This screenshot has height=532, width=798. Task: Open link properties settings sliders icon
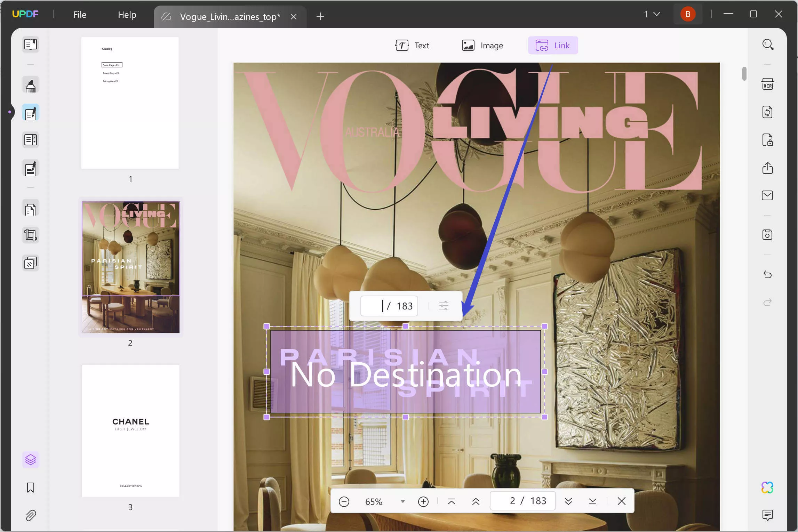click(444, 306)
